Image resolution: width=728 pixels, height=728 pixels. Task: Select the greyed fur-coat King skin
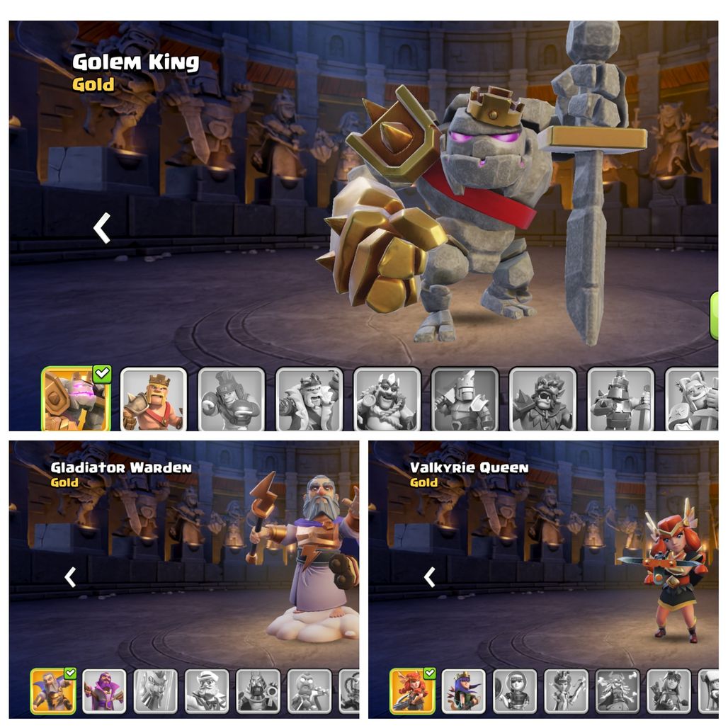click(309, 399)
